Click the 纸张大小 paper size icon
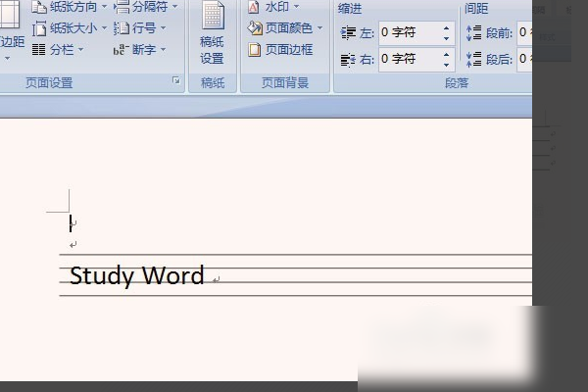 point(39,28)
